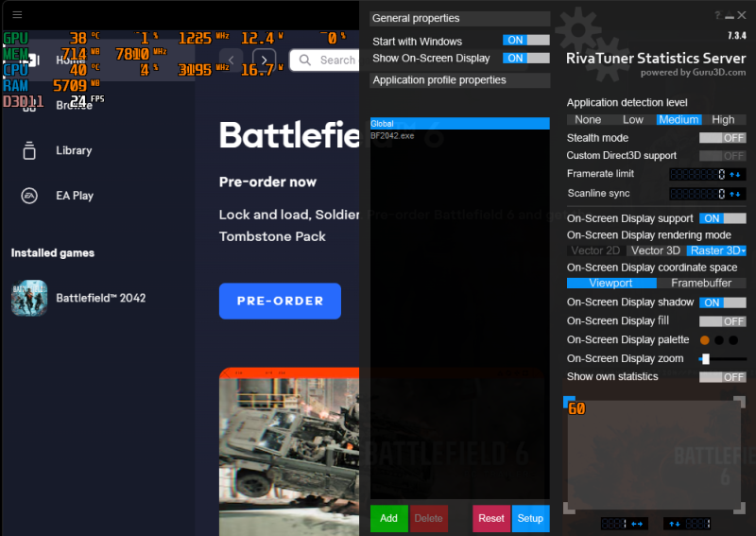Click the Battlefield 6 promo image
Viewport: 756px width, 536px height.
pyautogui.click(x=289, y=452)
